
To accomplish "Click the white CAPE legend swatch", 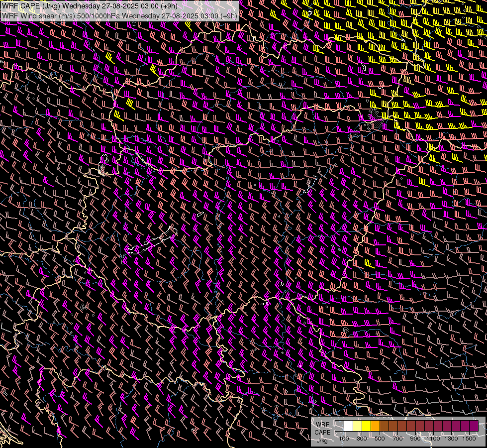I will 349,426.
